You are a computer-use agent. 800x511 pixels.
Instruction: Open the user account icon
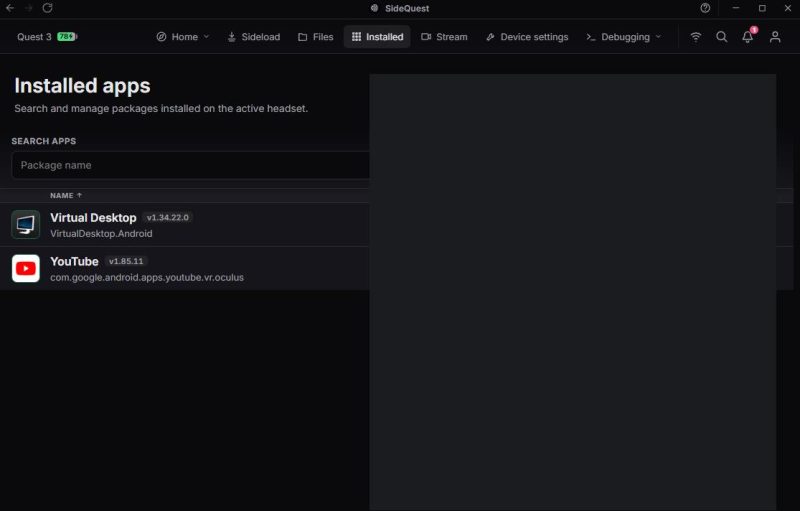[774, 37]
